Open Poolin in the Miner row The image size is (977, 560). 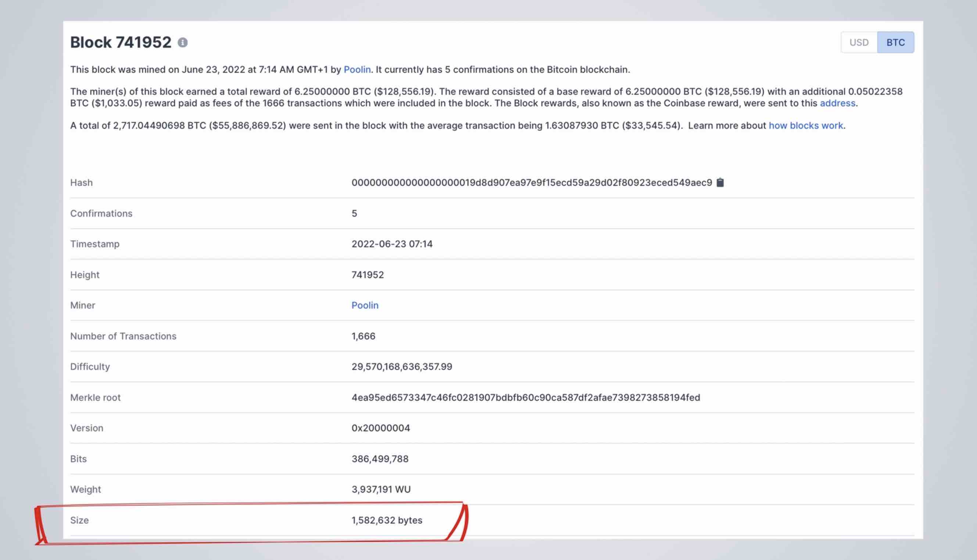pos(365,305)
